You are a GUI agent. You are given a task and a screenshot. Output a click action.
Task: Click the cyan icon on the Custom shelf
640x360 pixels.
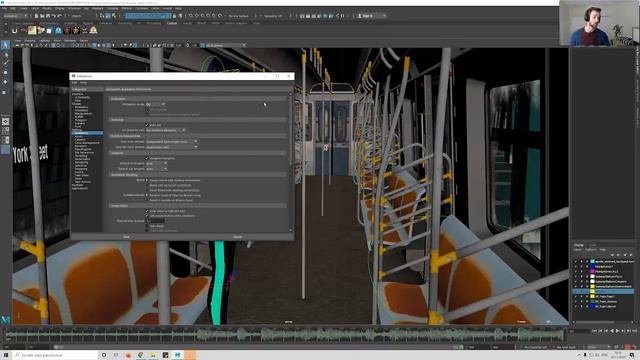(58, 30)
